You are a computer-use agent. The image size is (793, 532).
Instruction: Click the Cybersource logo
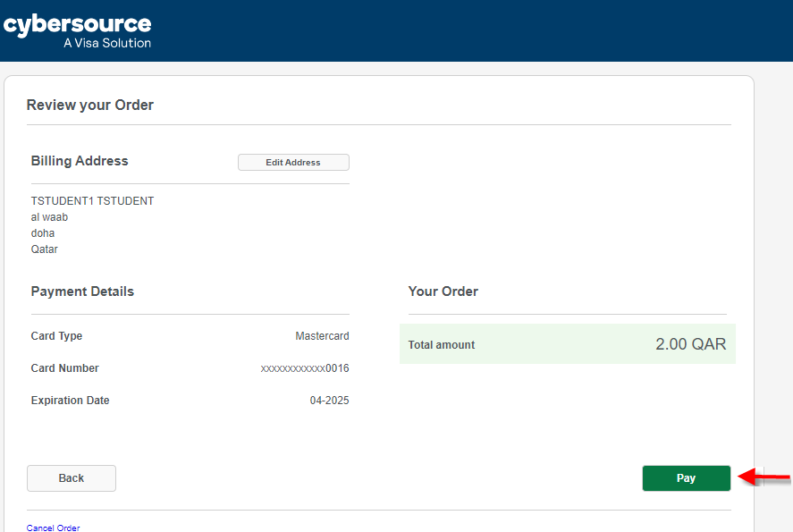(77, 25)
